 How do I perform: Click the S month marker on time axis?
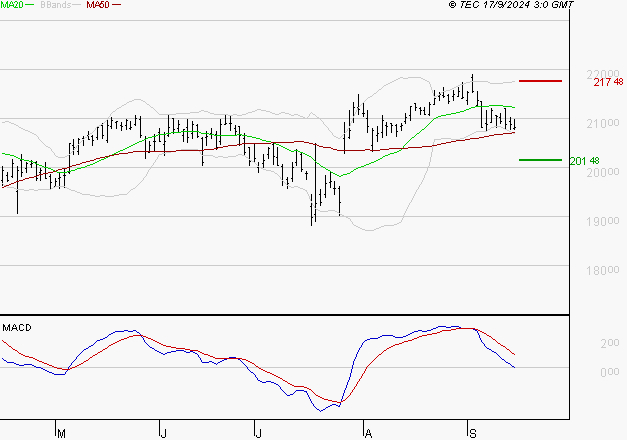coord(473,433)
